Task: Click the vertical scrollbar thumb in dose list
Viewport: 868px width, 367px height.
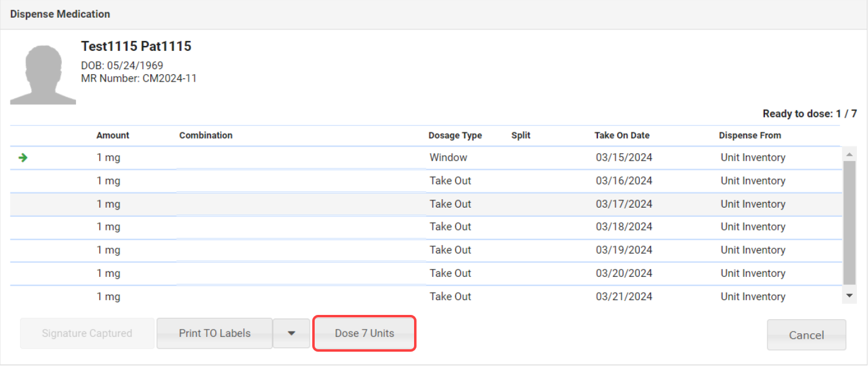Action: point(850,222)
